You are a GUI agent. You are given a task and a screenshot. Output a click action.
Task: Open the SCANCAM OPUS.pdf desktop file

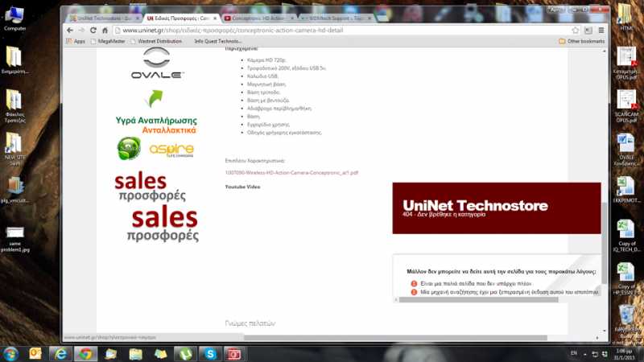coord(626,106)
